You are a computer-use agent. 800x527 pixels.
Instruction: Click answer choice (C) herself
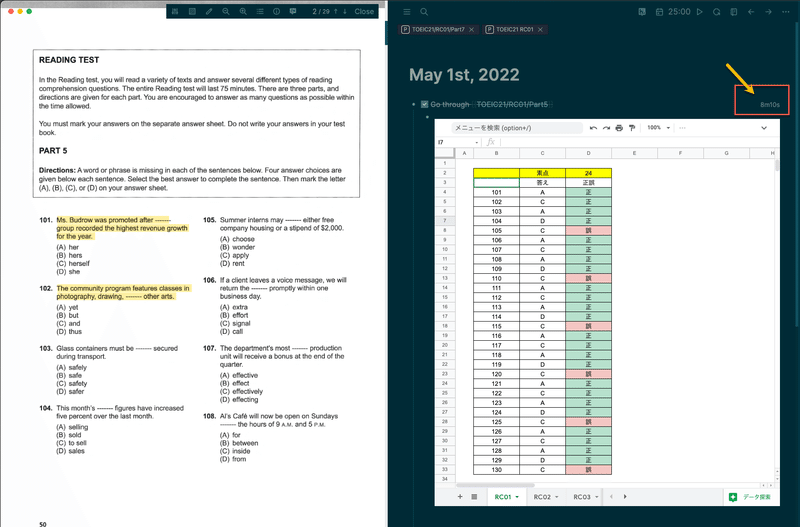pyautogui.click(x=73, y=263)
